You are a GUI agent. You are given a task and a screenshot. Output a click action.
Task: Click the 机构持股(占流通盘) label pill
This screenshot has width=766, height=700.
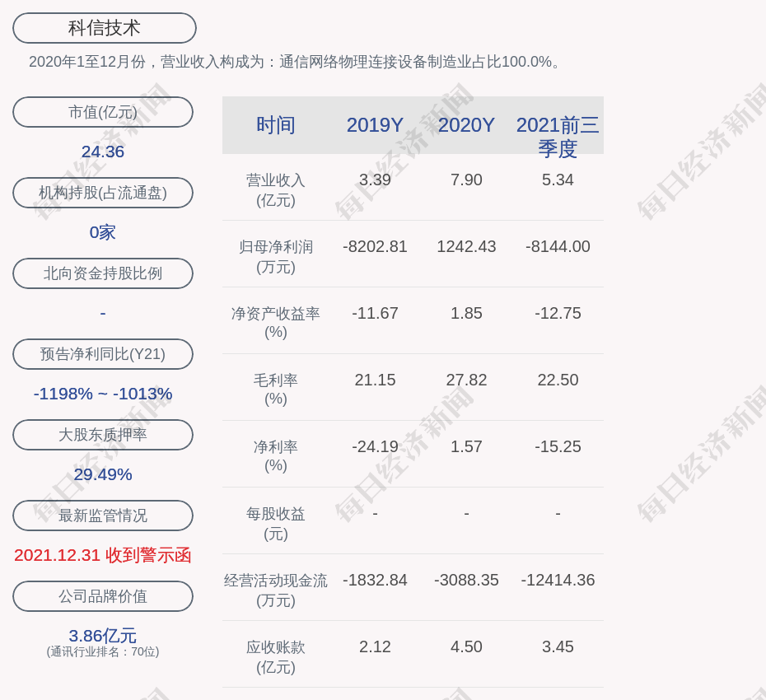tap(103, 193)
